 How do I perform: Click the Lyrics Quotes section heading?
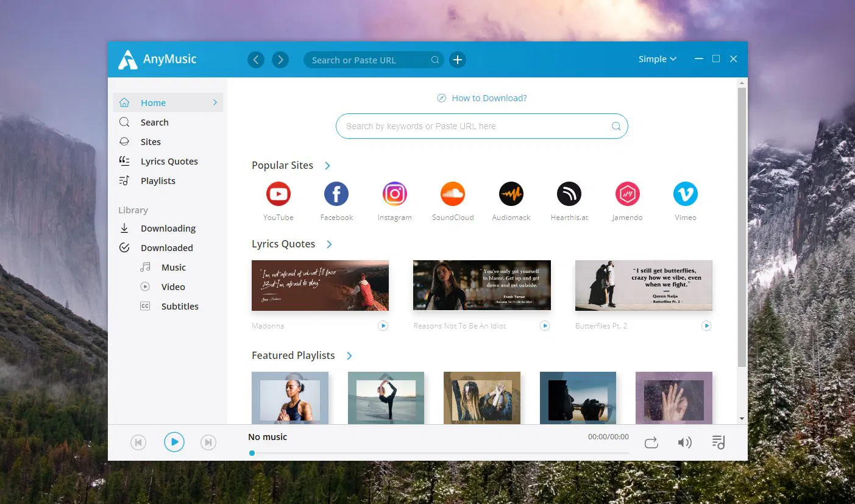[283, 244]
